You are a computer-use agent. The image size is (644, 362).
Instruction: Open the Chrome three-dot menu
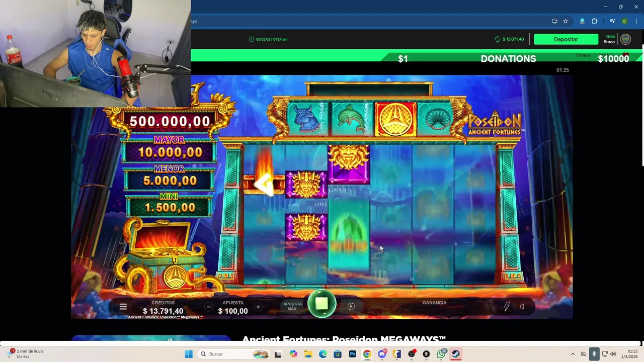pyautogui.click(x=636, y=21)
